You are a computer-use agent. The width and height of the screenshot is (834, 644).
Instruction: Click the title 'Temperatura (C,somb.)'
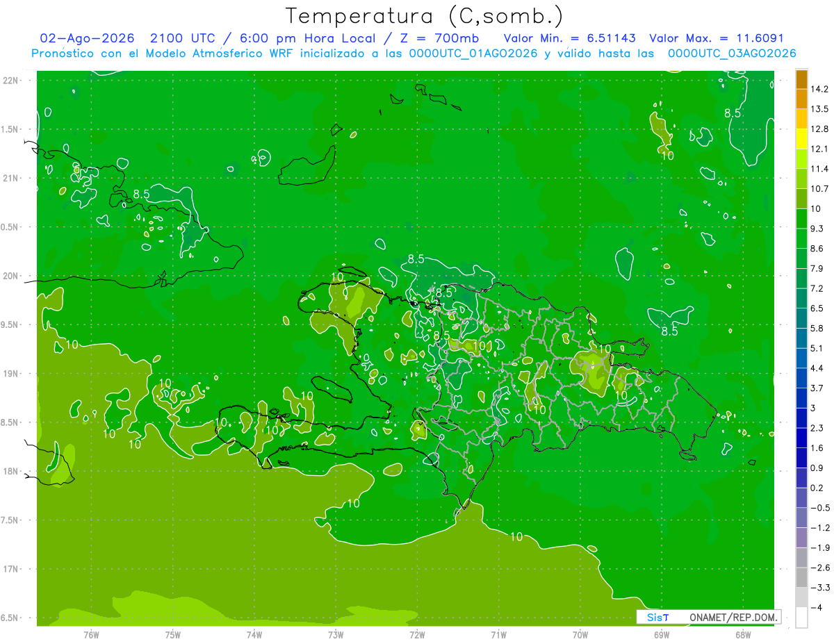424,15
